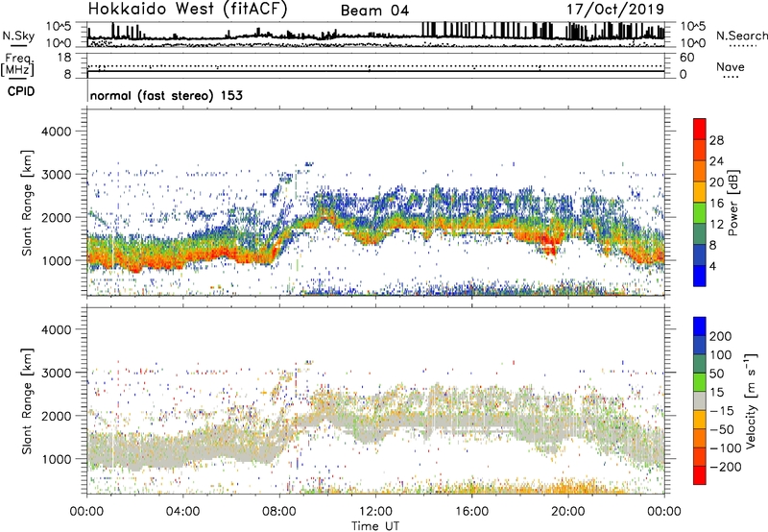The width and height of the screenshot is (768, 532).
Task: Click the "24" power colorbar label
Action: point(716,161)
